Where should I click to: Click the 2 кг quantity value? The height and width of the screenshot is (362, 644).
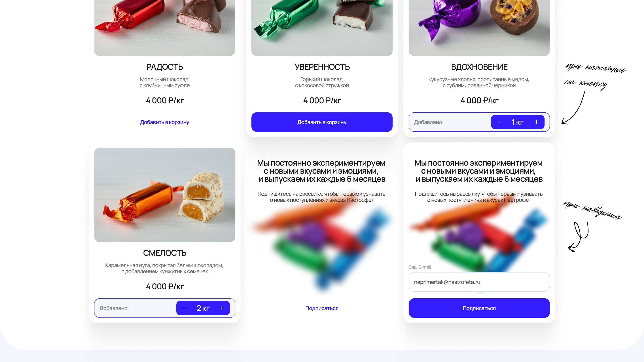203,308
